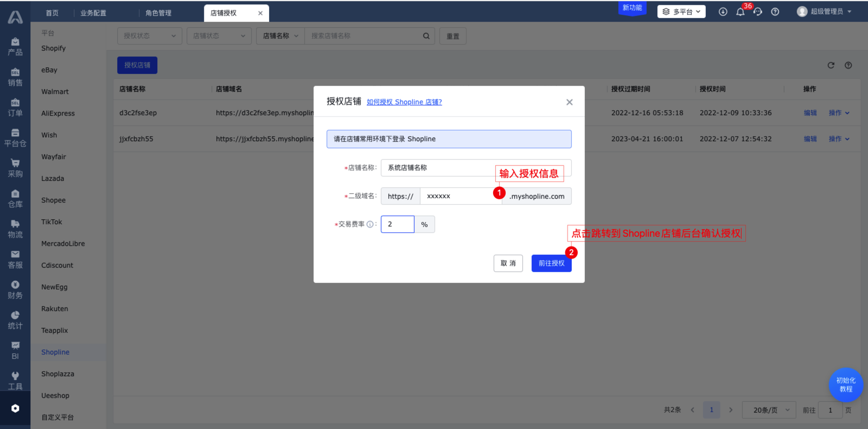868x429 pixels.
Task: Expand 操作 menu for jjxfcbzh55 row
Action: [x=839, y=139]
